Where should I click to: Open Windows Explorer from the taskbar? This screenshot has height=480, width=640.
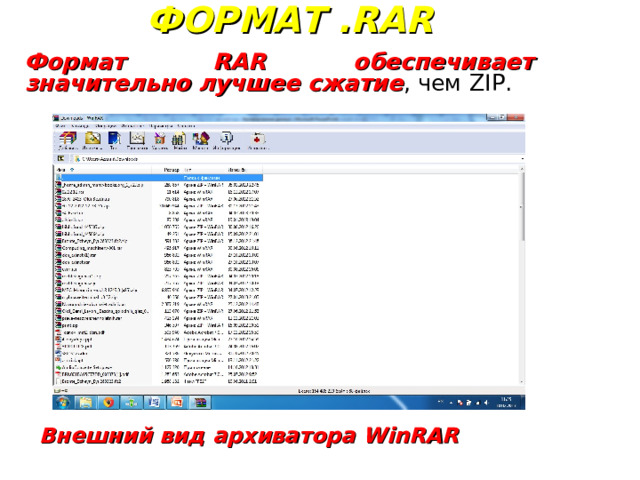click(x=85, y=402)
